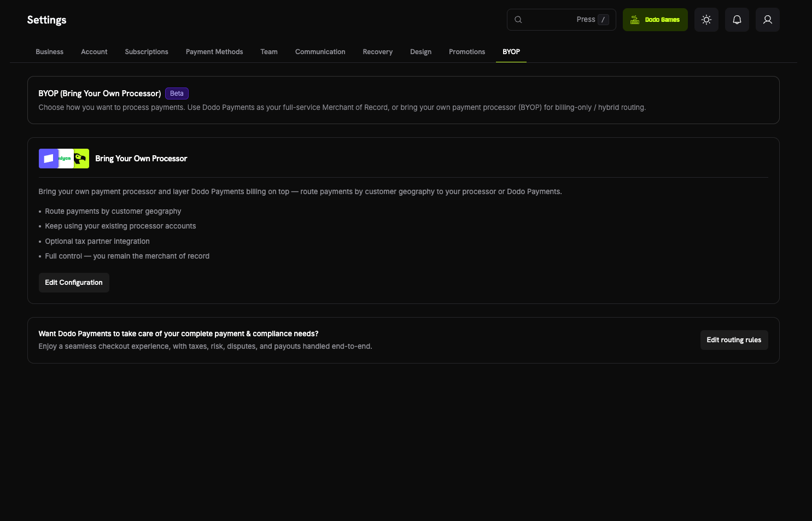This screenshot has width=812, height=521.
Task: Open the Communication tab
Action: click(320, 52)
